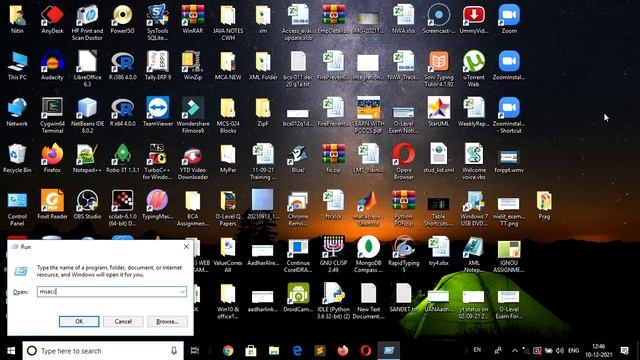
Task: Open the JAVA NOTES CWH folder
Action: pos(228,23)
